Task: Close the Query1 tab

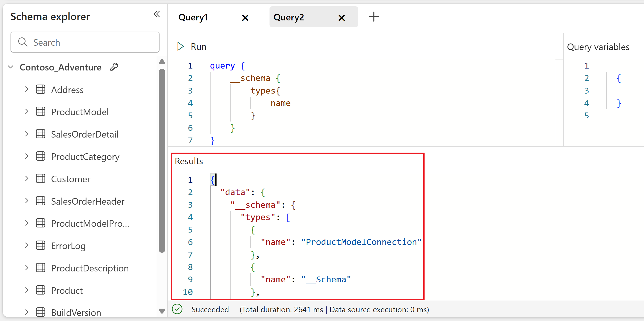Action: click(x=245, y=18)
